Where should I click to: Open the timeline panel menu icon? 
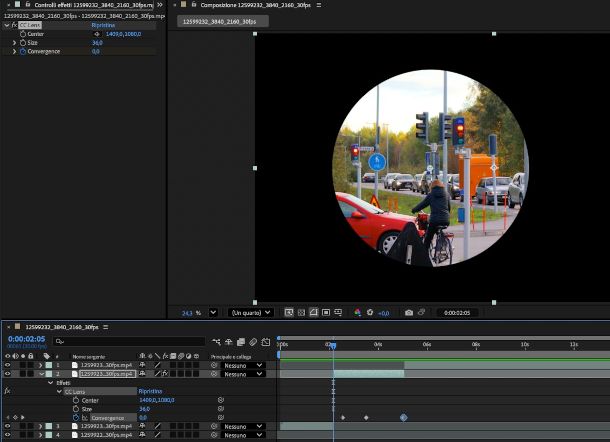coord(105,327)
